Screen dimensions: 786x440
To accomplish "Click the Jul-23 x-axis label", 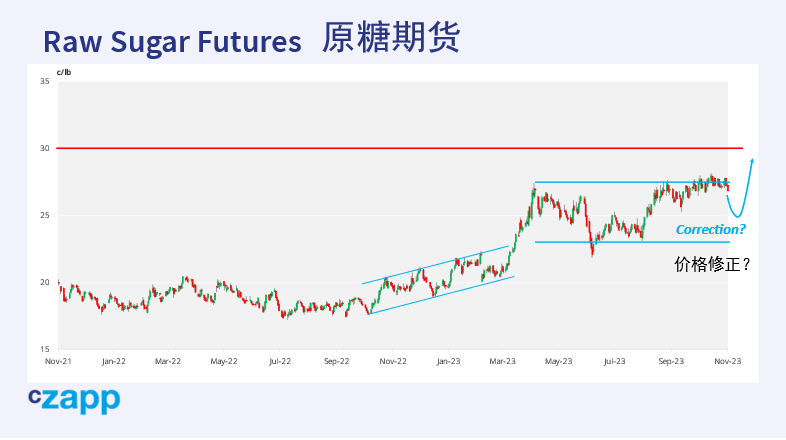I will point(614,360).
